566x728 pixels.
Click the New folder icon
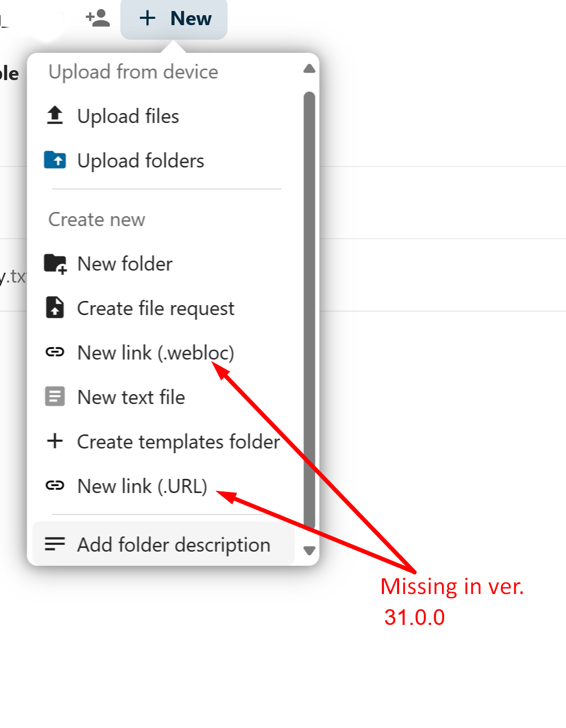(x=55, y=264)
